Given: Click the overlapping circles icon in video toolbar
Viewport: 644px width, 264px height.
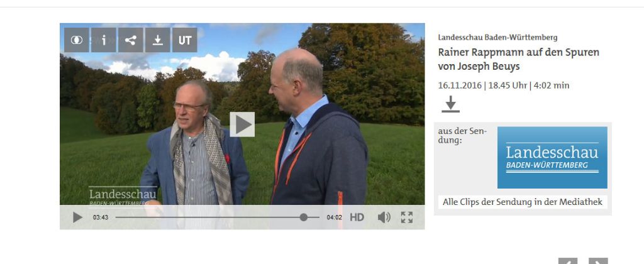Looking at the screenshot, I should [x=76, y=40].
